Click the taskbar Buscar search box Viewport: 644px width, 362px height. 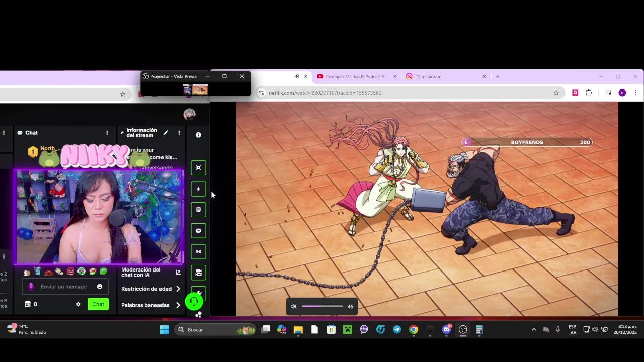[x=215, y=330]
